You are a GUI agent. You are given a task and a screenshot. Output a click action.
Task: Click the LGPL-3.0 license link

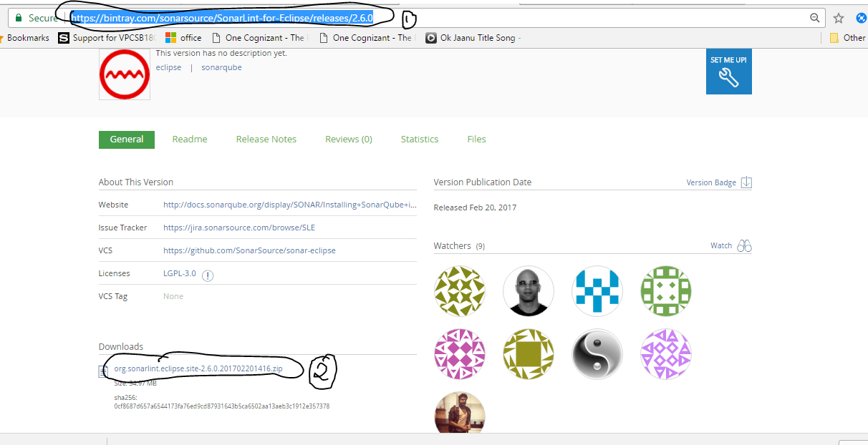[180, 273]
